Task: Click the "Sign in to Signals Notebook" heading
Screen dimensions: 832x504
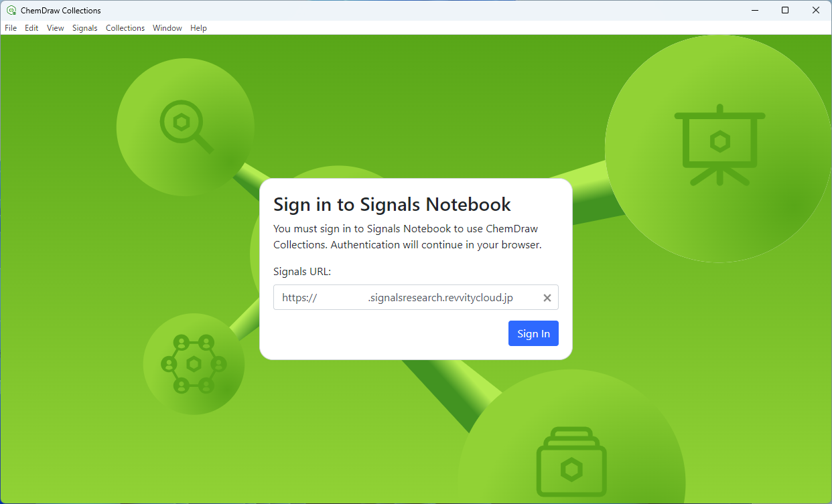Action: pyautogui.click(x=392, y=204)
